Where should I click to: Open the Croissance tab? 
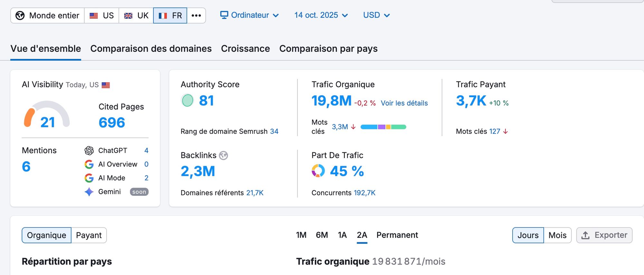tap(245, 49)
